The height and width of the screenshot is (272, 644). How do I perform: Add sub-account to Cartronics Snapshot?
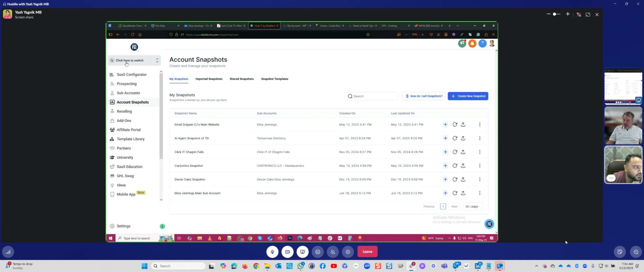coord(445,165)
